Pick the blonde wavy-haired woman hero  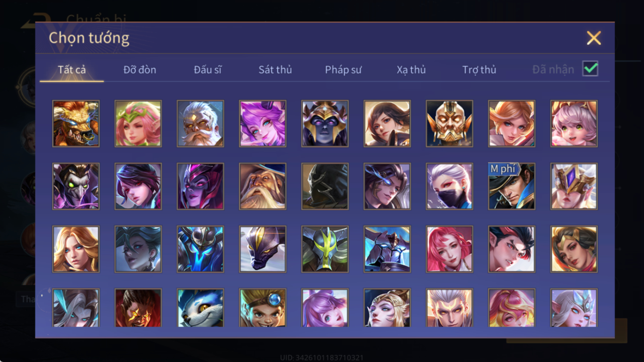pos(76,249)
